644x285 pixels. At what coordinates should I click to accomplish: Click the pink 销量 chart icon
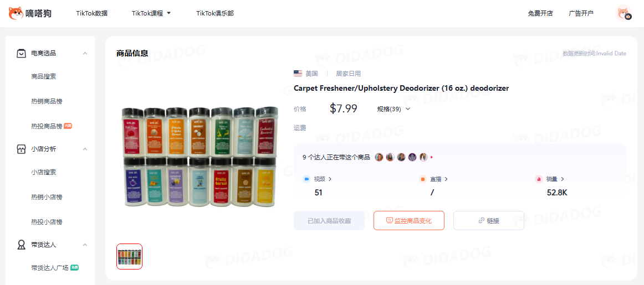pyautogui.click(x=539, y=179)
